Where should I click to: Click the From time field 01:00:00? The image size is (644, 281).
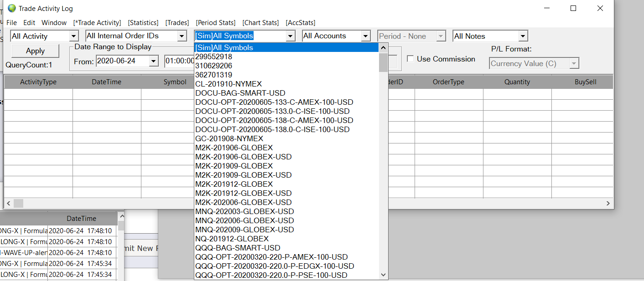pyautogui.click(x=180, y=61)
